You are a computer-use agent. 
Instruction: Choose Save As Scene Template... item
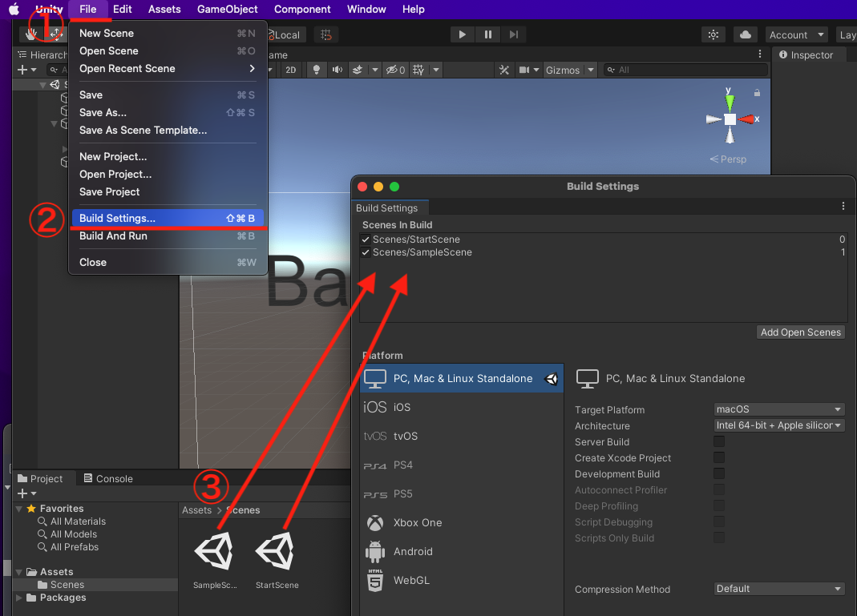tap(168, 130)
